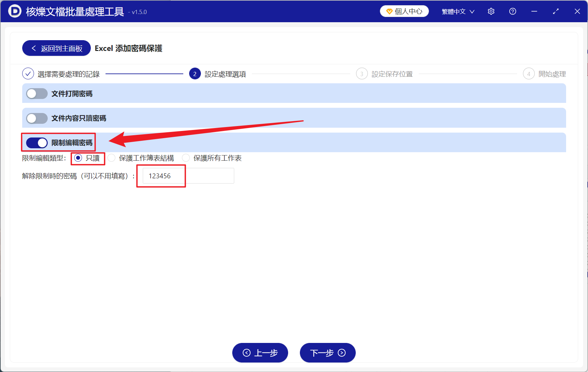Click the 下一步 button
Viewport: 588px width, 372px height.
click(x=327, y=353)
